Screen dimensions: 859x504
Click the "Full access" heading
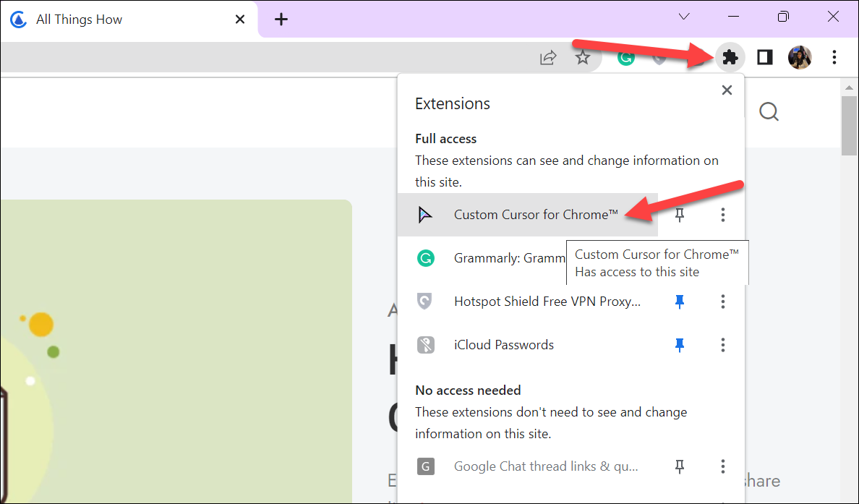point(445,139)
